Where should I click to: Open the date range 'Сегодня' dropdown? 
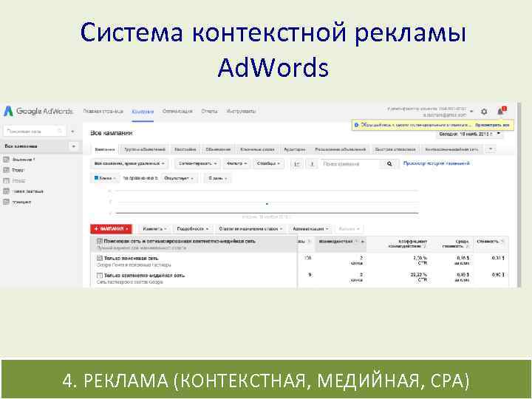coord(470,134)
